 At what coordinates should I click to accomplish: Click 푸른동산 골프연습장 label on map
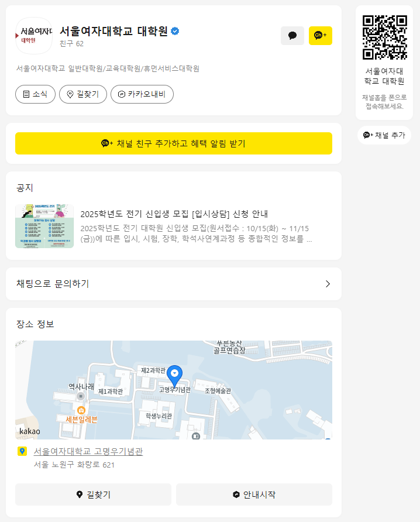click(229, 347)
